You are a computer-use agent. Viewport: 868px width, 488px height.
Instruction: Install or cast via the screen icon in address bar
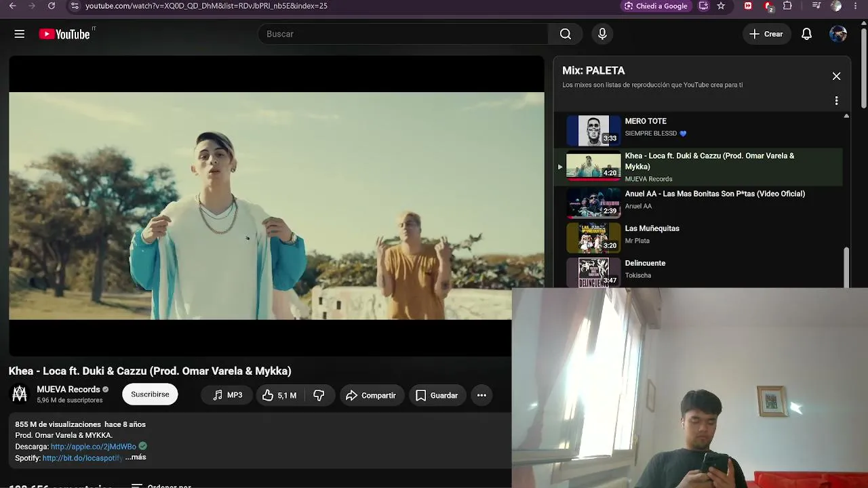coord(703,6)
